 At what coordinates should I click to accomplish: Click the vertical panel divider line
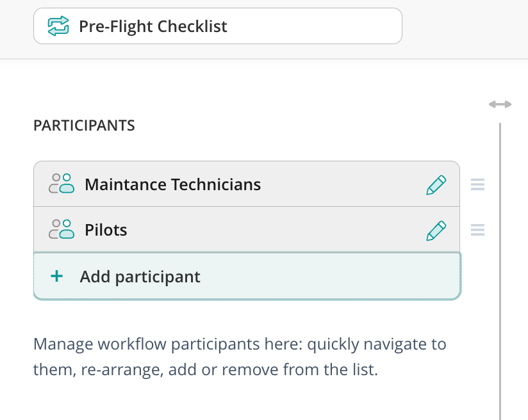point(500,269)
